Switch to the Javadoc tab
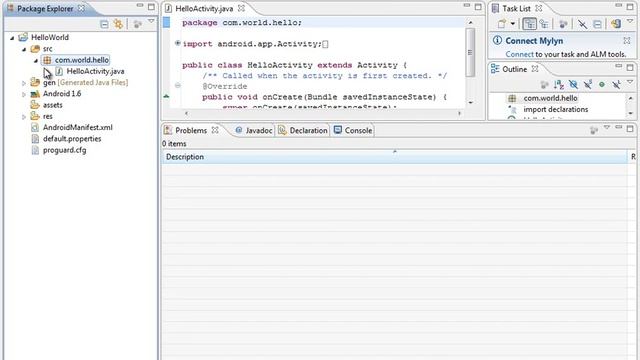 pos(254,130)
